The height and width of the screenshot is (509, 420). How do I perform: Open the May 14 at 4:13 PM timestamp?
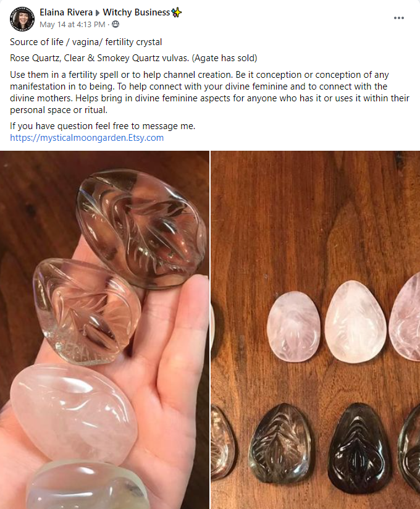[x=72, y=24]
